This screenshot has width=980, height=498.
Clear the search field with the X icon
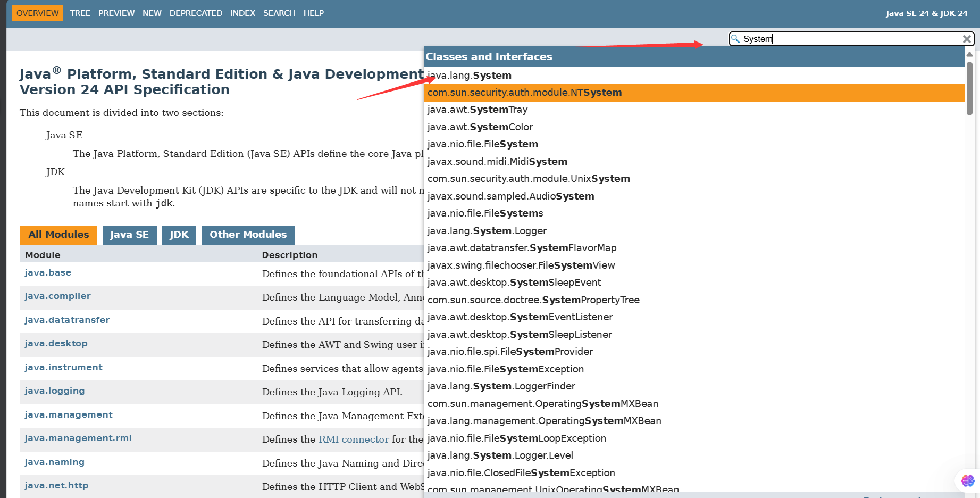pos(967,39)
